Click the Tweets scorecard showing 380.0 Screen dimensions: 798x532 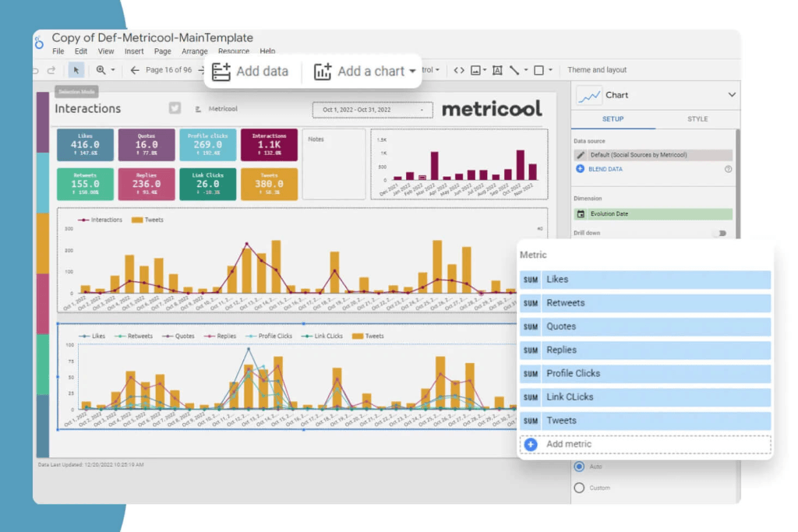(269, 184)
